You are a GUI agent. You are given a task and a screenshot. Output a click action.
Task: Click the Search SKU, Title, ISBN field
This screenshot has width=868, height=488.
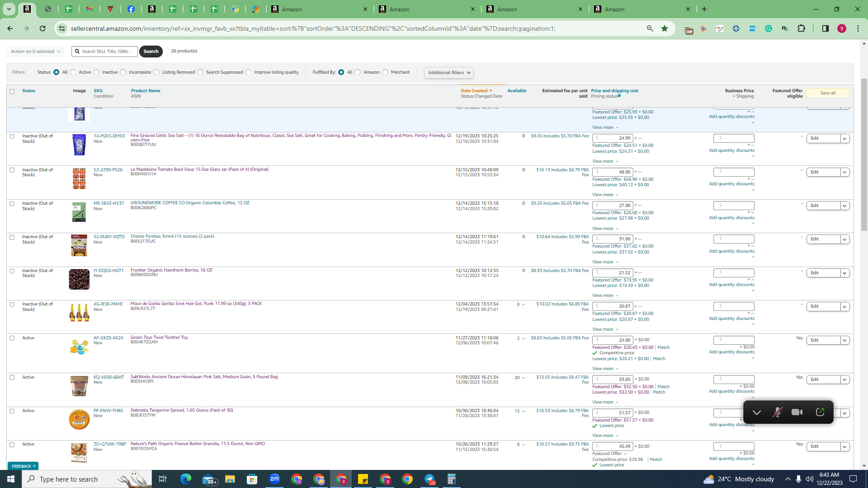tap(104, 52)
